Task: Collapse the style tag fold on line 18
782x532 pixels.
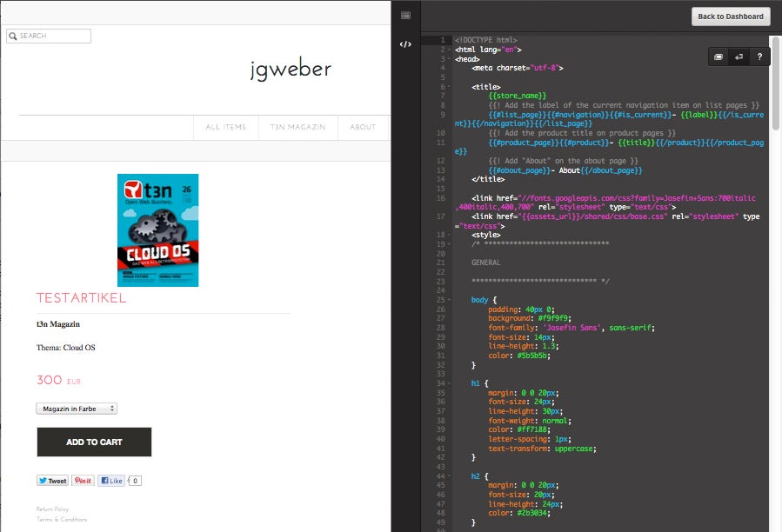Action: [449, 235]
